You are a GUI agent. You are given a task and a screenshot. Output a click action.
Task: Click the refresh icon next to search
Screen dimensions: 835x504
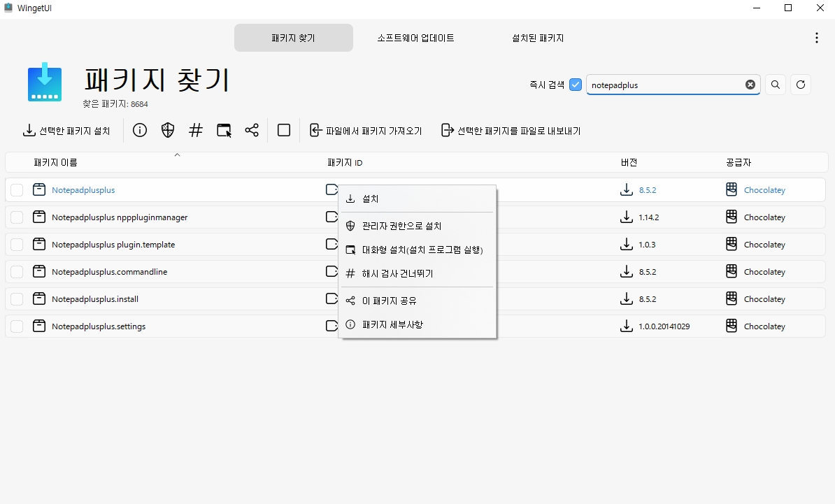point(800,84)
